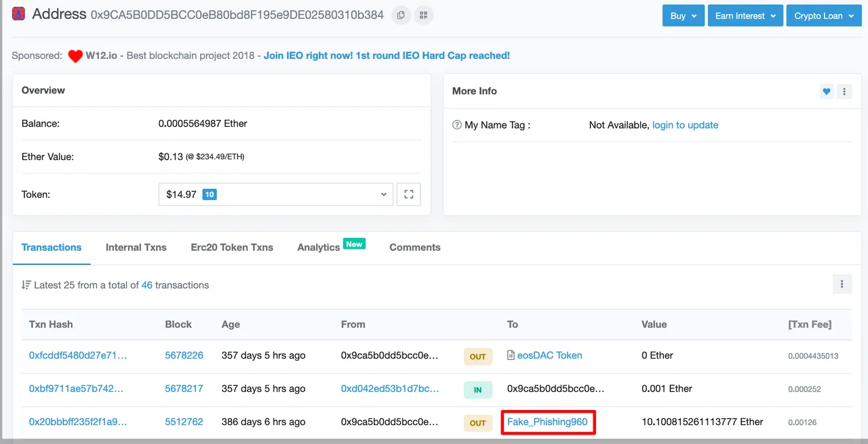The image size is (868, 444).
Task: Click the From address in the eosDAC Token row
Action: (390, 355)
